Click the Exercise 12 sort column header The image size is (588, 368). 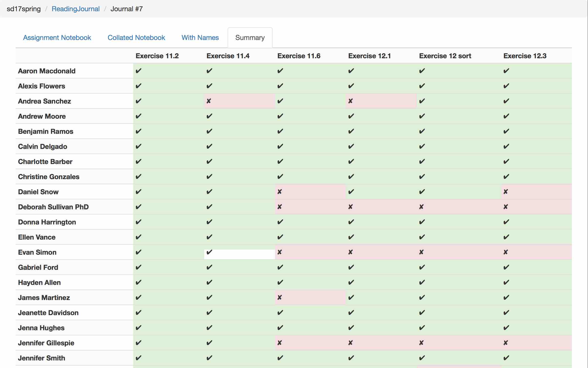tap(445, 56)
